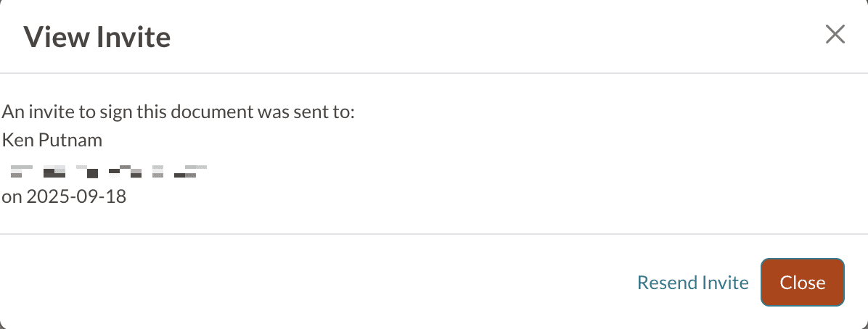Click the View Invite dialog title
The width and height of the screenshot is (868, 329).
pyautogui.click(x=97, y=36)
